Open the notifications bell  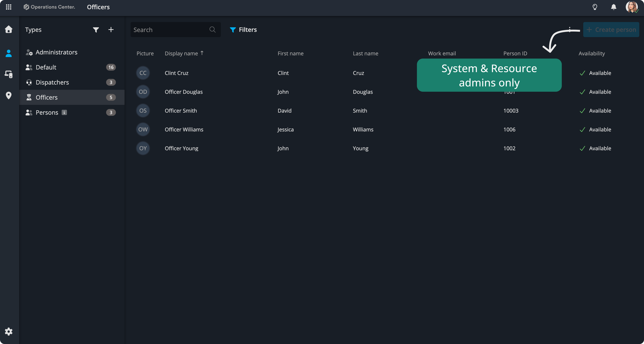pyautogui.click(x=614, y=7)
